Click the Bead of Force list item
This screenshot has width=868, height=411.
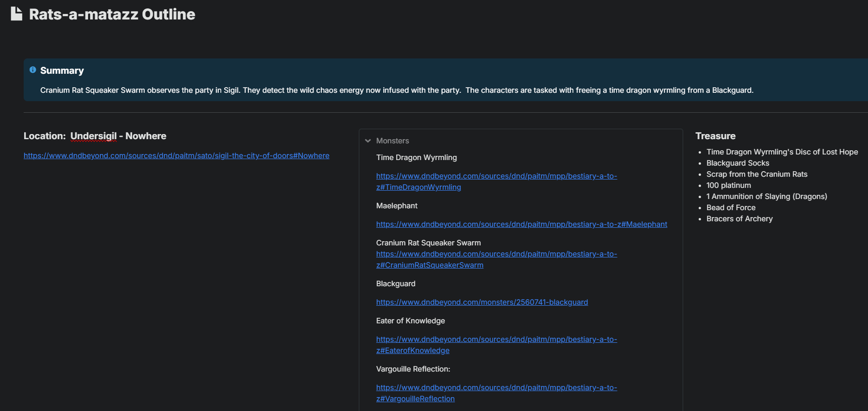point(731,208)
